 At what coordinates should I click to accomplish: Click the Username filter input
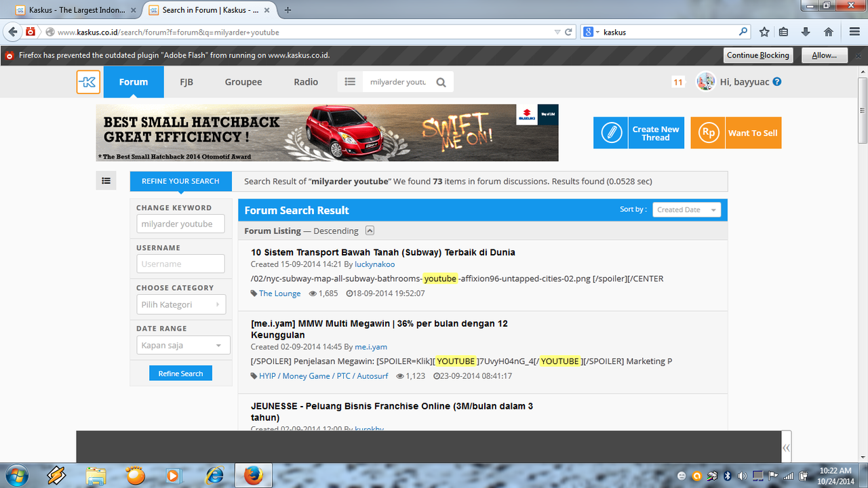tap(180, 264)
